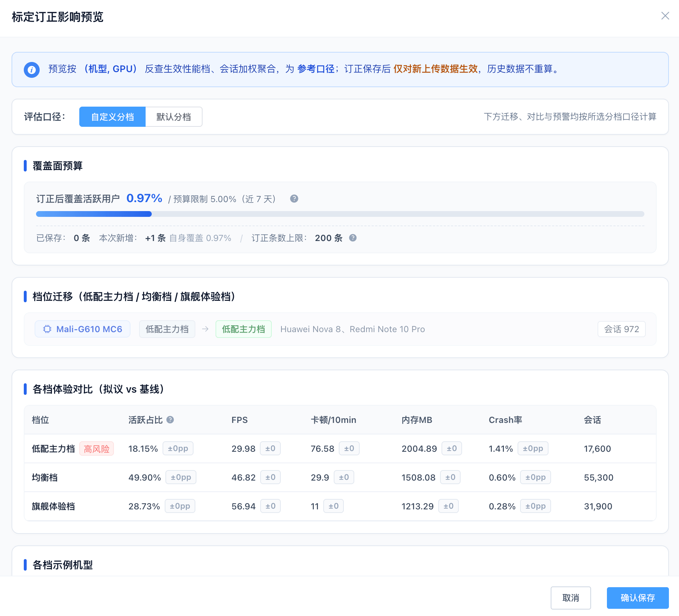Click the 29.98 FPS value

click(x=243, y=449)
